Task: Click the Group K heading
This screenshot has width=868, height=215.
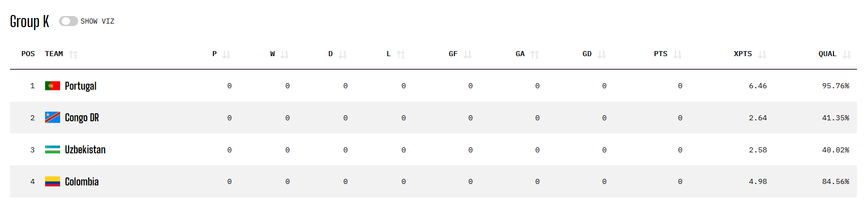Action: tap(30, 21)
